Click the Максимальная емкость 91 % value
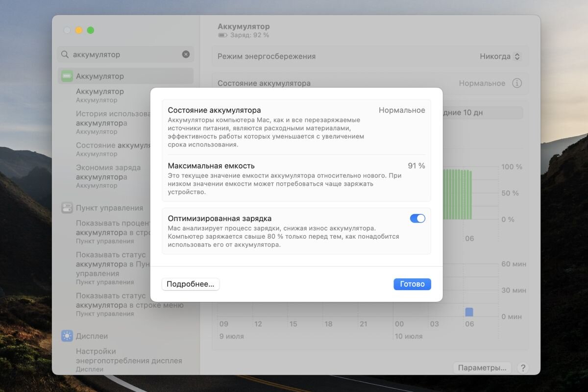This screenshot has height=392, width=588. (416, 166)
